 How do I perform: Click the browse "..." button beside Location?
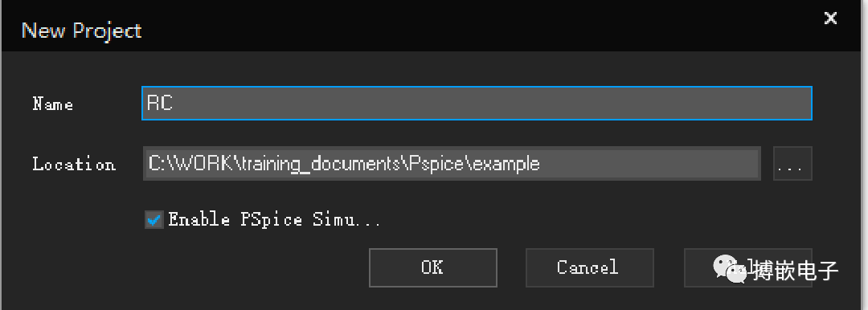click(x=792, y=163)
